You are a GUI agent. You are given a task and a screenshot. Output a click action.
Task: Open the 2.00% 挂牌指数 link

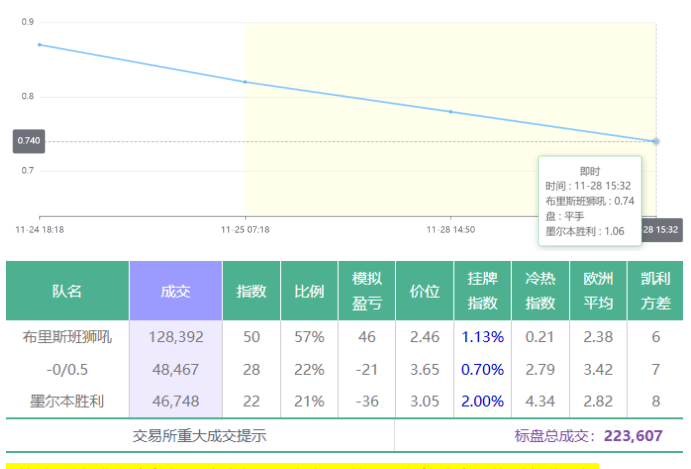tap(483, 401)
